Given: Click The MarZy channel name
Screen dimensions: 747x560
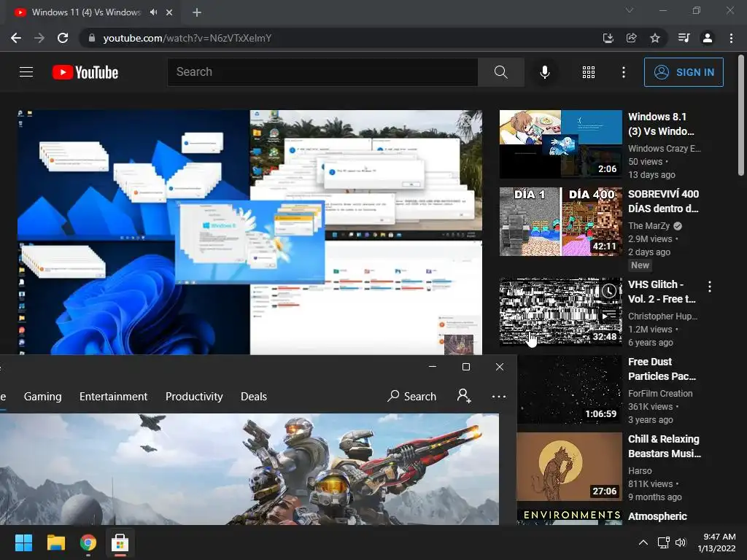Looking at the screenshot, I should pos(649,226).
